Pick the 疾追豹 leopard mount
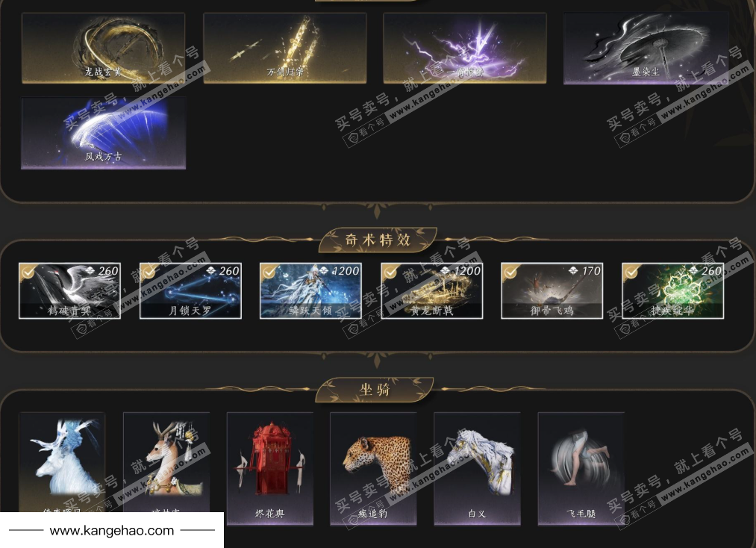The height and width of the screenshot is (548, 756). [x=373, y=468]
